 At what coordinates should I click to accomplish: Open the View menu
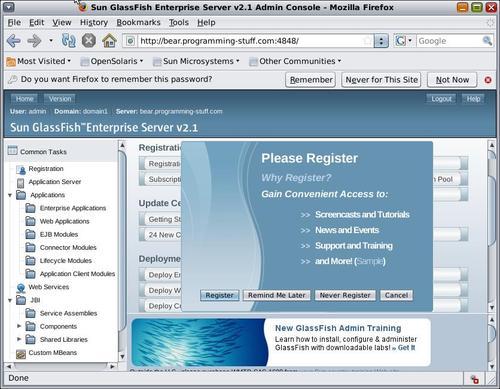62,23
